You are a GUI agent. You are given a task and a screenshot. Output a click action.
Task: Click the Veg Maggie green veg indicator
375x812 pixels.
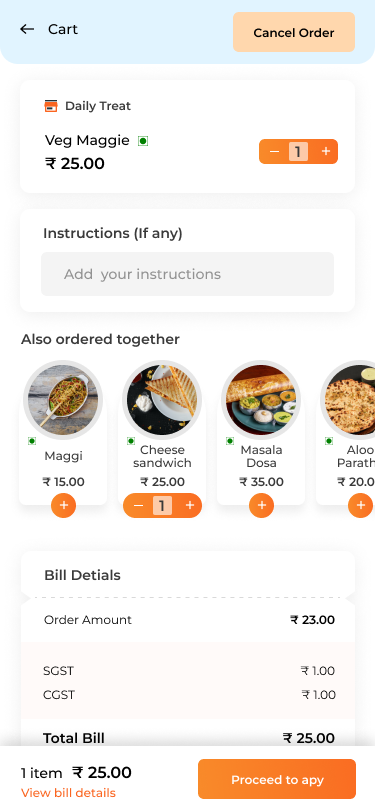(x=143, y=141)
